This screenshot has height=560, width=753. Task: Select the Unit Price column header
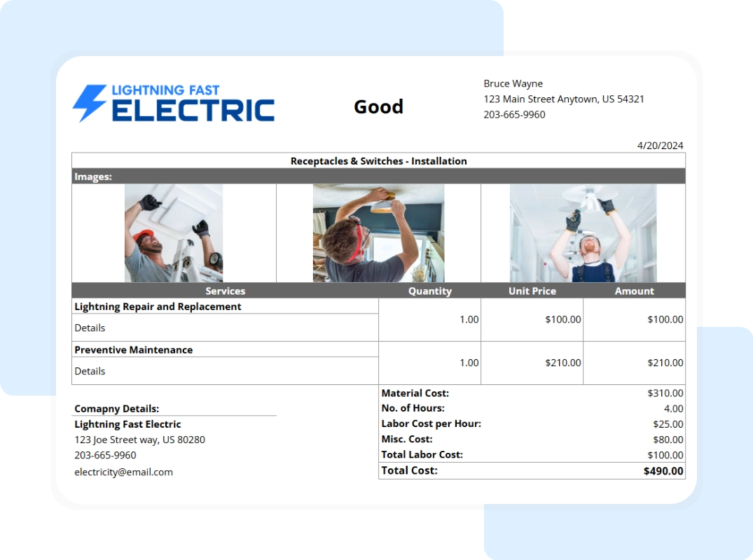click(532, 290)
